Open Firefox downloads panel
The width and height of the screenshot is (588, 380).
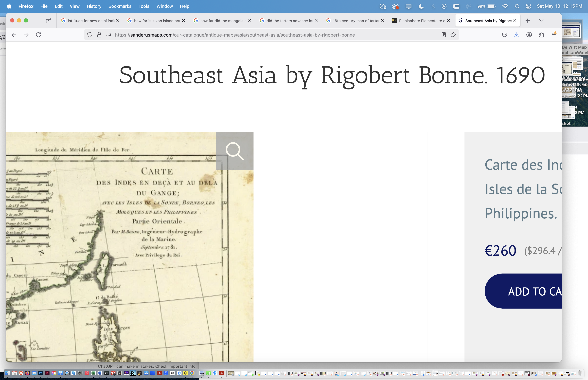click(x=517, y=35)
